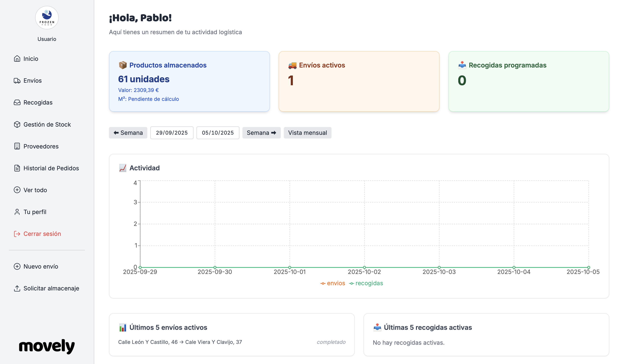Open Tu perfil using the person icon
Screen dimensions: 624x364
click(x=17, y=212)
